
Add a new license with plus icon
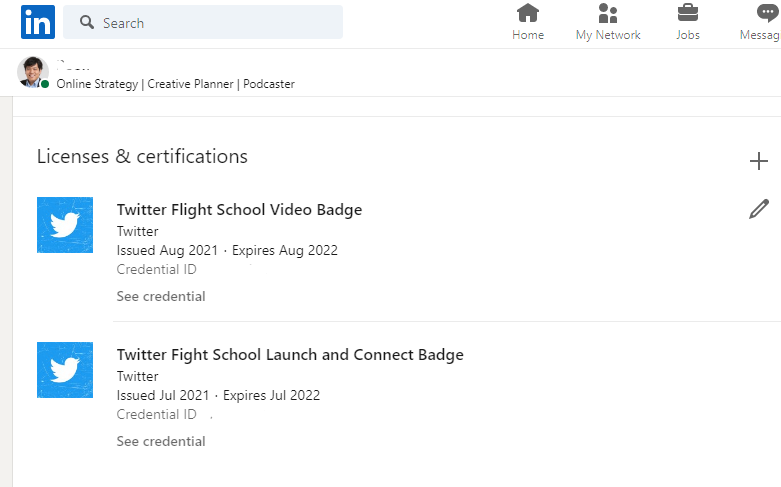click(x=759, y=161)
